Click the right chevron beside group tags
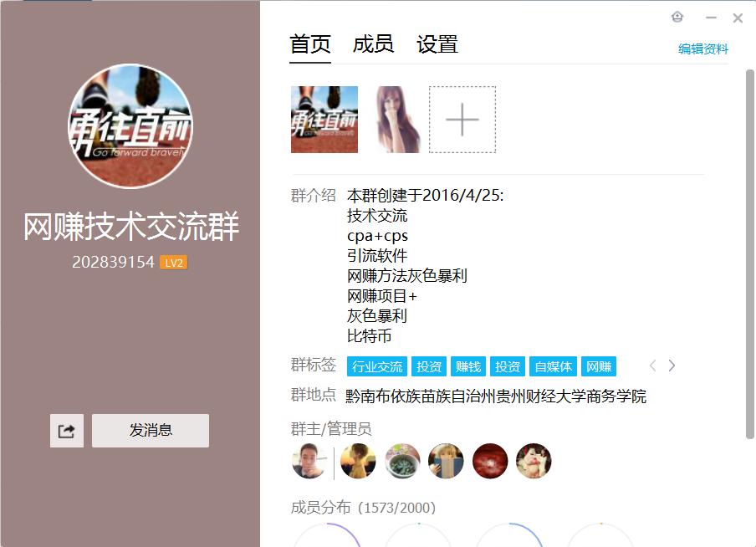756x547 pixels. pyautogui.click(x=672, y=366)
